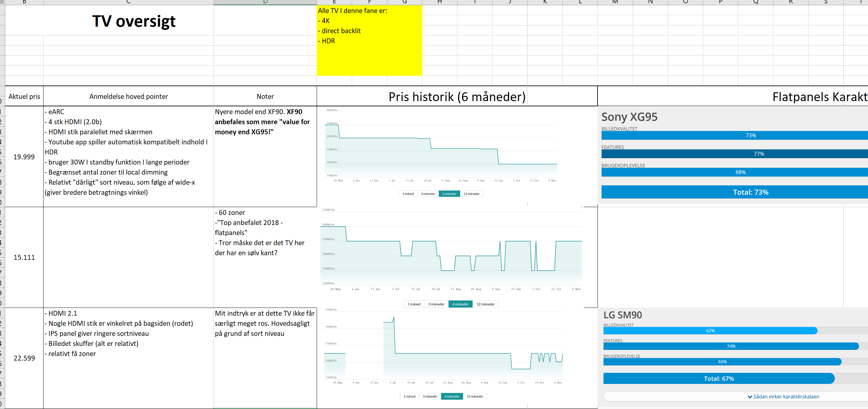
Task: Select column D header
Action: click(x=265, y=2)
